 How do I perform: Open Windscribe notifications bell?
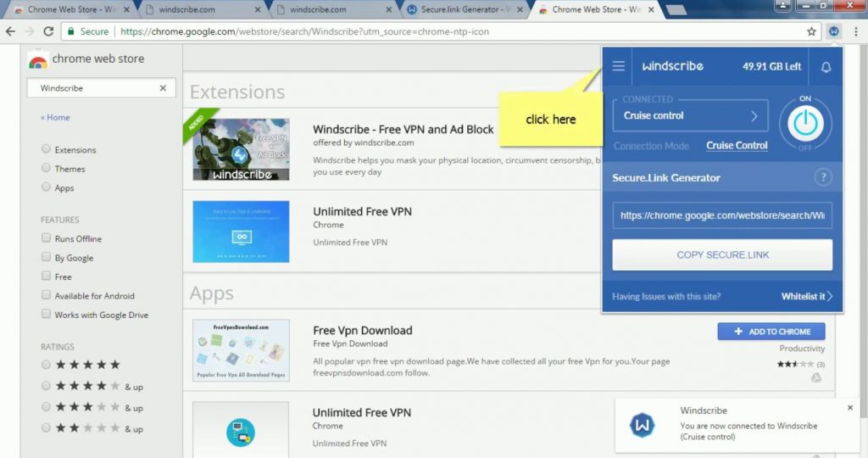point(826,67)
